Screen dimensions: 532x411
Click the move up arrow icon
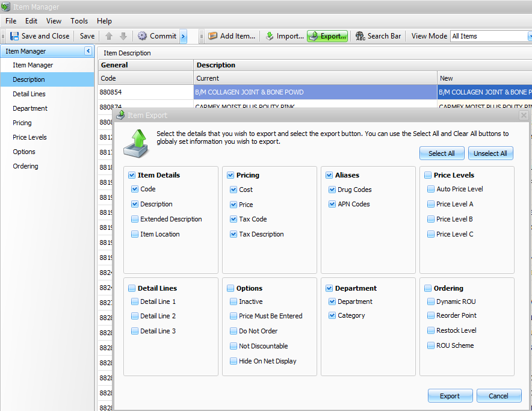click(109, 36)
